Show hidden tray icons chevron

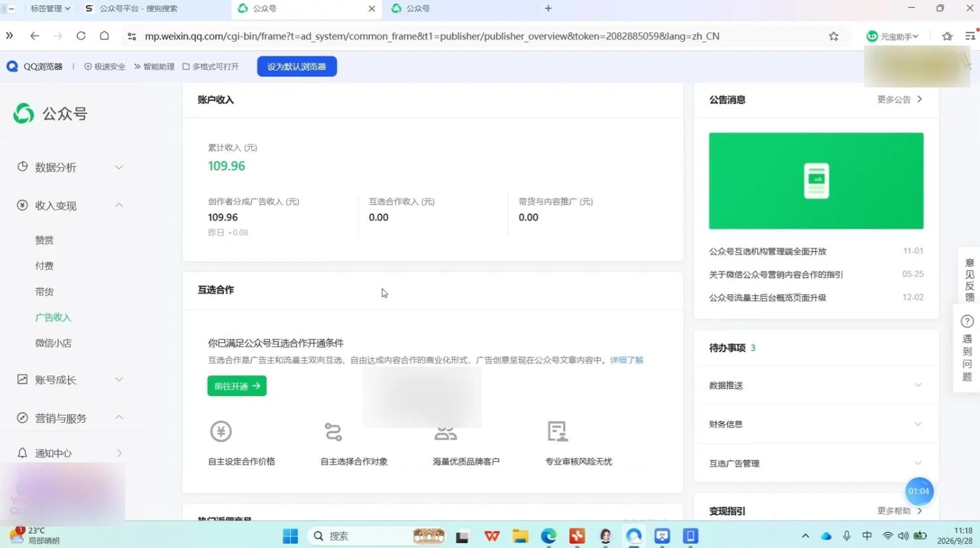805,536
